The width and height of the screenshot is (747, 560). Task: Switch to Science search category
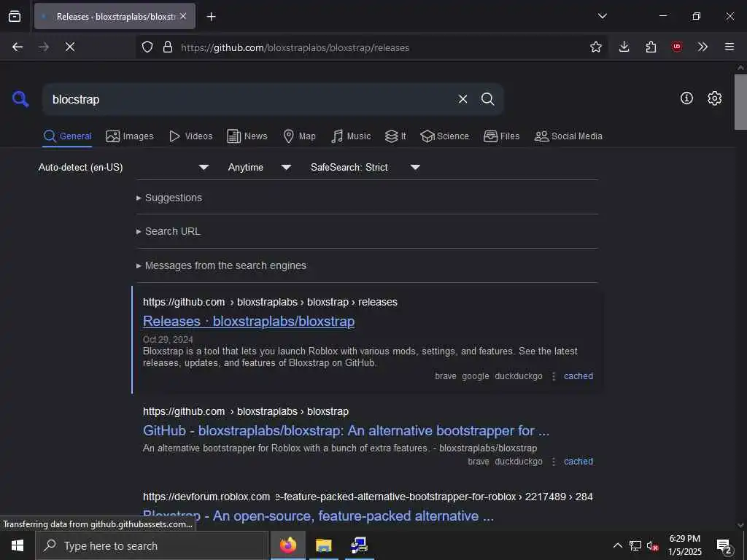(x=444, y=136)
